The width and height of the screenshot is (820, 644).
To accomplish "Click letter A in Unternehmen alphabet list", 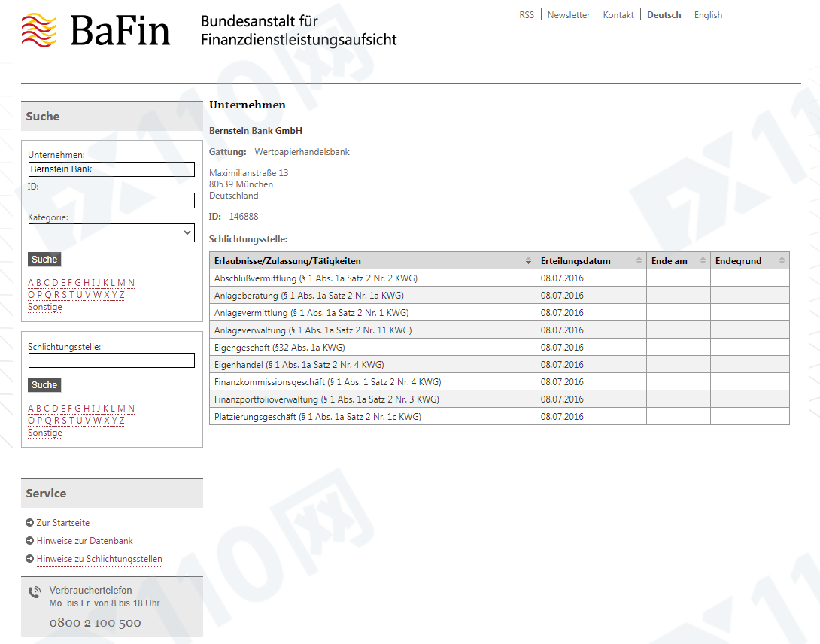I will coord(31,283).
